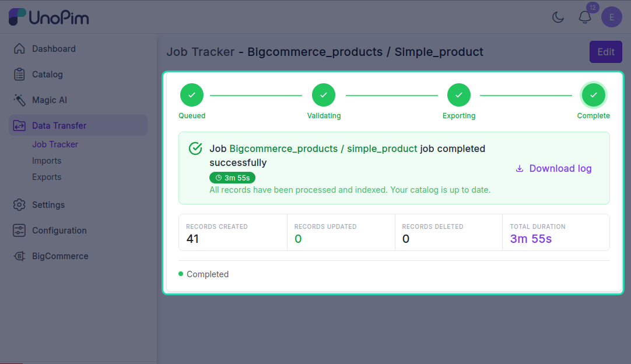Click the 3m 55s duration badge
Screen dimensions: 631x364
[232, 178]
